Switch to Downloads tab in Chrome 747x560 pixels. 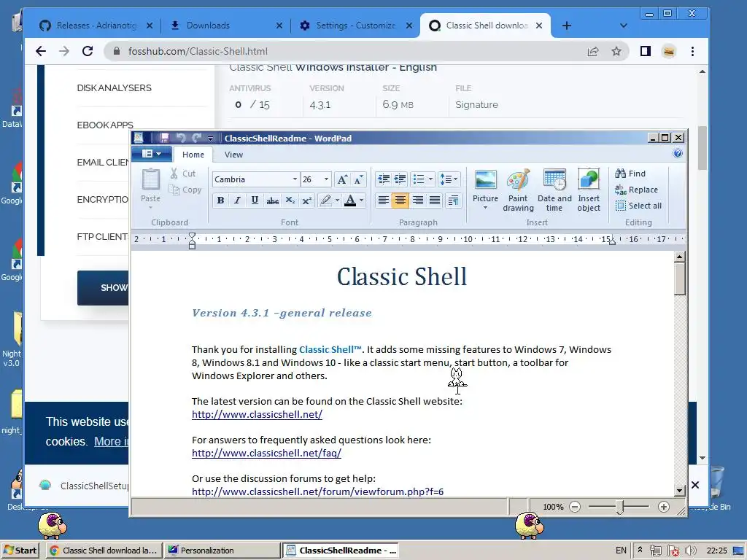(225, 26)
